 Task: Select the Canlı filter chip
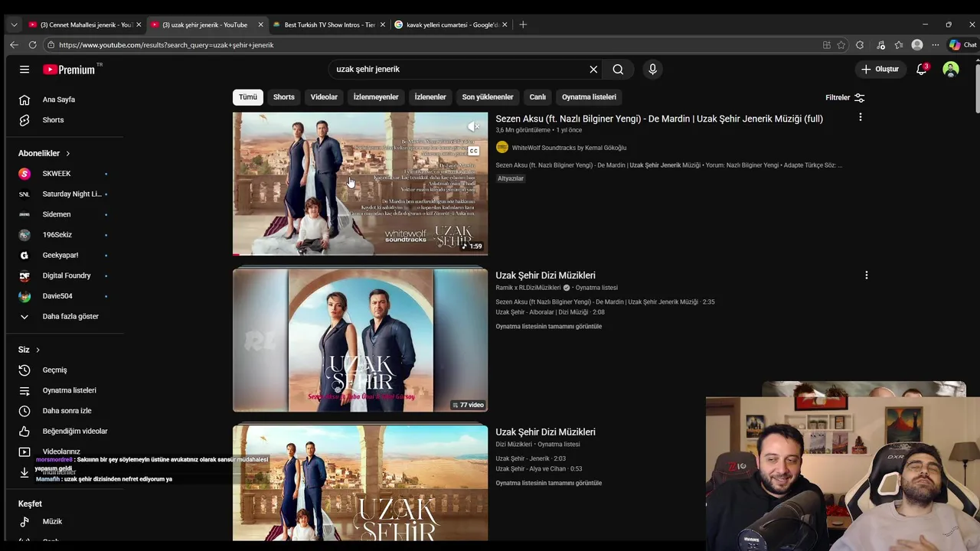coord(537,97)
